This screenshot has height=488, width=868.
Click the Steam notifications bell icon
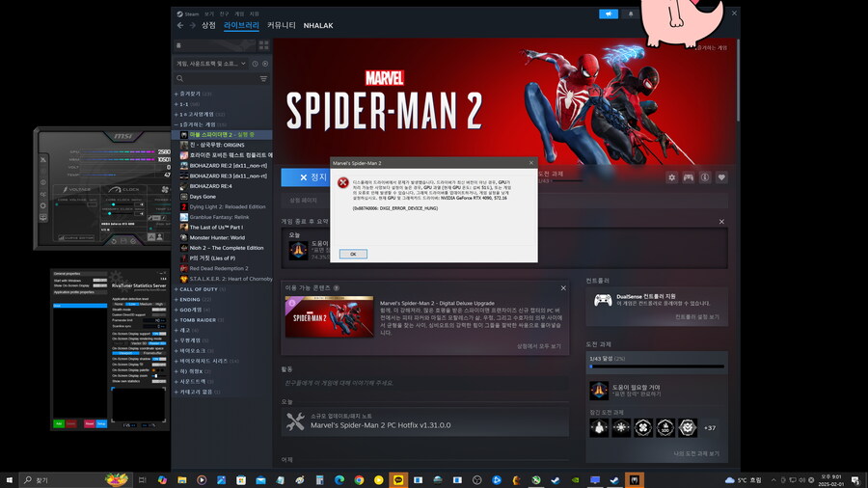coord(632,14)
